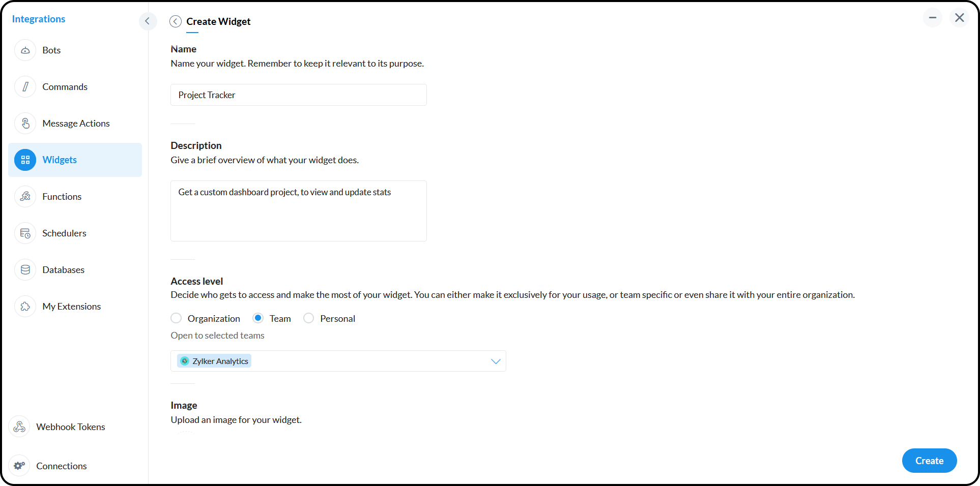
Task: Open Schedulers using its calendar-clock icon
Action: [25, 233]
